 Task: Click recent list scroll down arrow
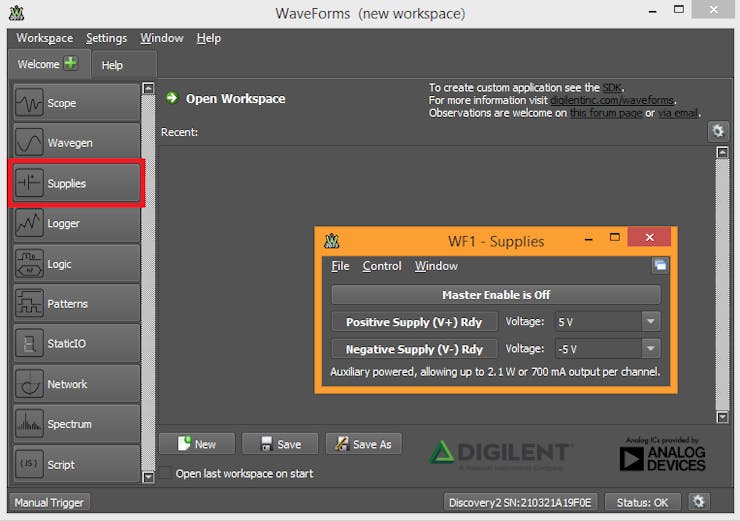click(x=722, y=417)
